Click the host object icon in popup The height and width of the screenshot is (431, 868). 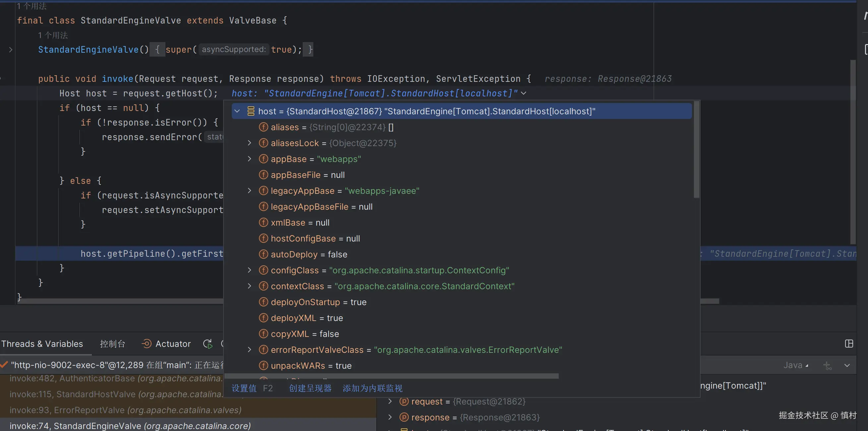coord(251,111)
